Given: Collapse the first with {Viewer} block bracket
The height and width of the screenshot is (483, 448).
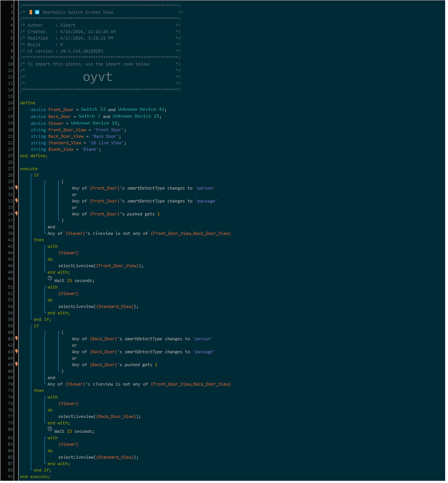Looking at the screenshot, I should pyautogui.click(x=45, y=246).
